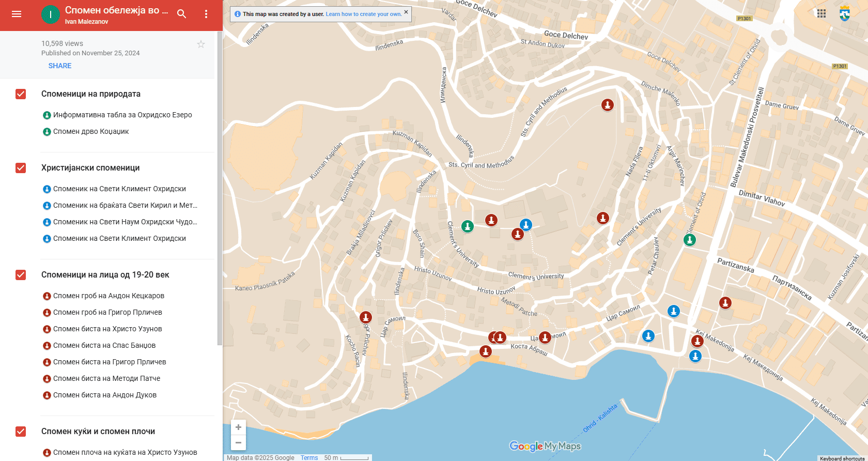Click the green 'I' account avatar

click(x=51, y=14)
